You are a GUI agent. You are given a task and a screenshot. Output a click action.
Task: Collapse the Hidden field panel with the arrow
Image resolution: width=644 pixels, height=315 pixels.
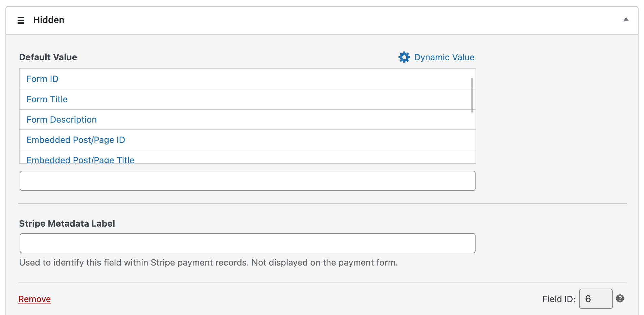pyautogui.click(x=626, y=19)
